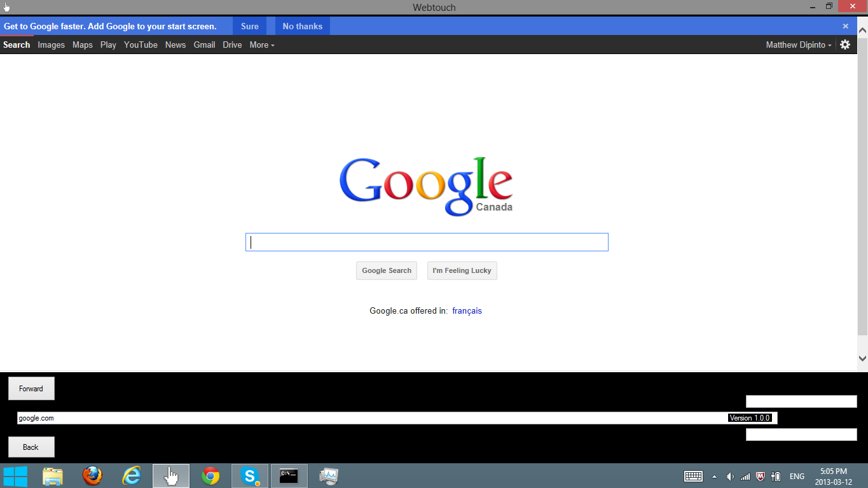The image size is (868, 488).
Task: Click the Google Search button
Action: click(x=387, y=270)
